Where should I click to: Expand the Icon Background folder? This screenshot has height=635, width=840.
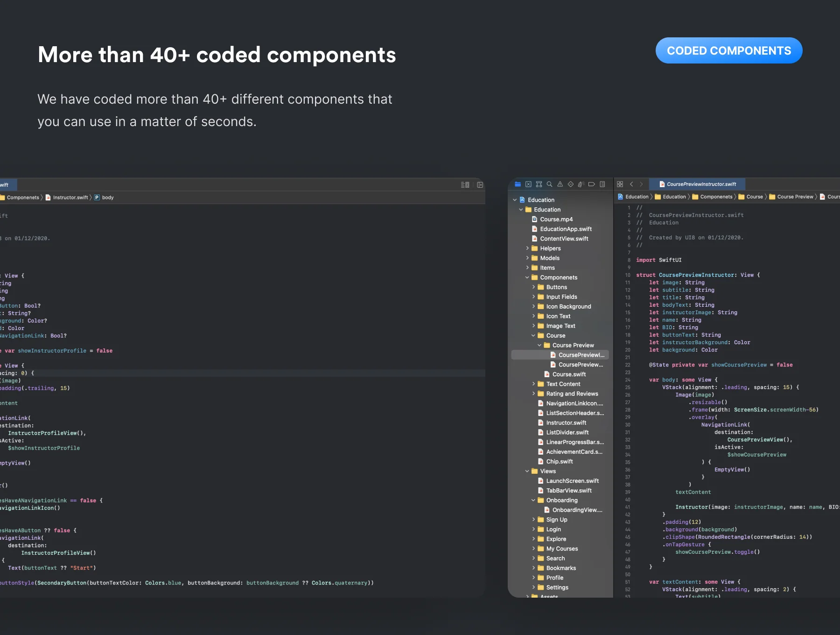point(533,306)
